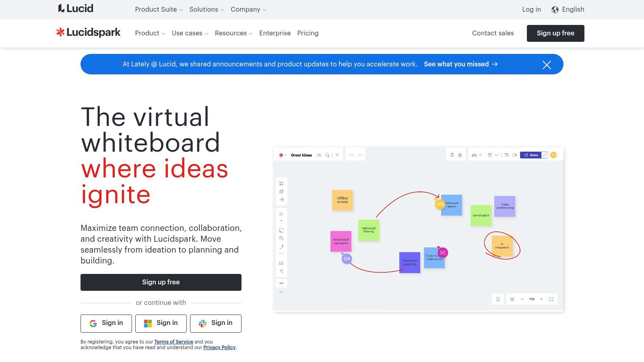Open the Enterprise page
Viewport: 644px width, 362px height.
click(x=275, y=33)
